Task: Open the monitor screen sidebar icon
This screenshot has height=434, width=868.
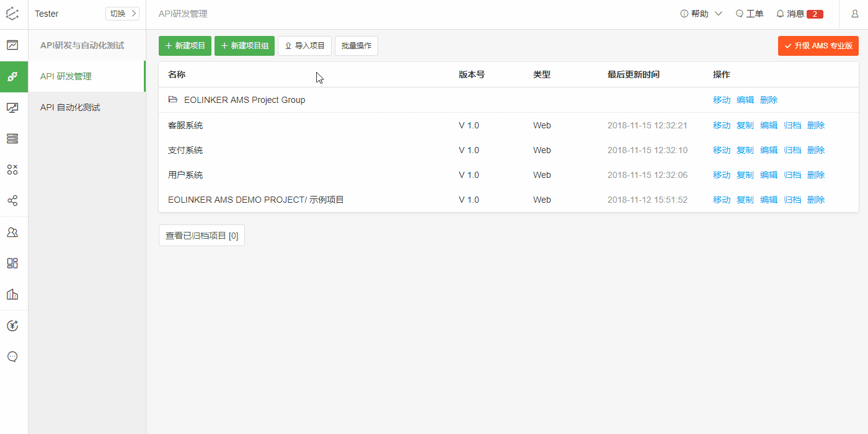Action: [x=12, y=108]
